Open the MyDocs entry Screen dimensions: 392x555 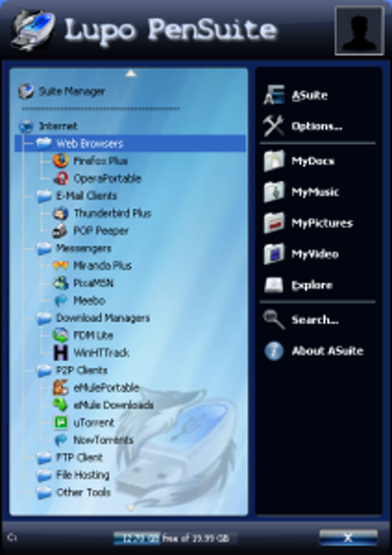(313, 162)
